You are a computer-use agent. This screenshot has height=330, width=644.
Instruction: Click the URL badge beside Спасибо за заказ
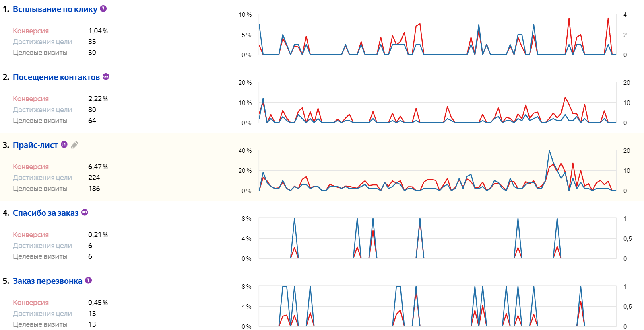[x=85, y=212]
